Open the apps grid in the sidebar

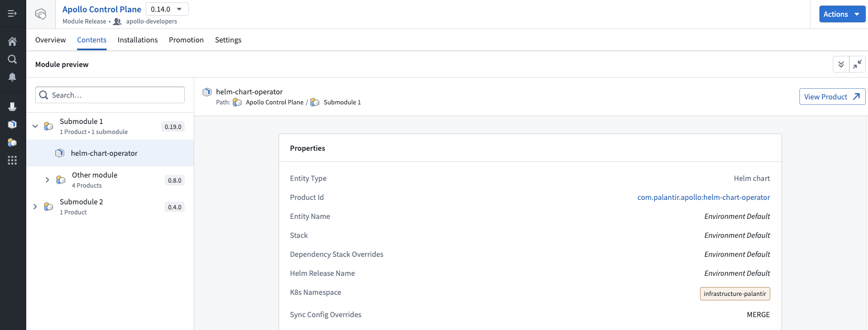click(12, 160)
